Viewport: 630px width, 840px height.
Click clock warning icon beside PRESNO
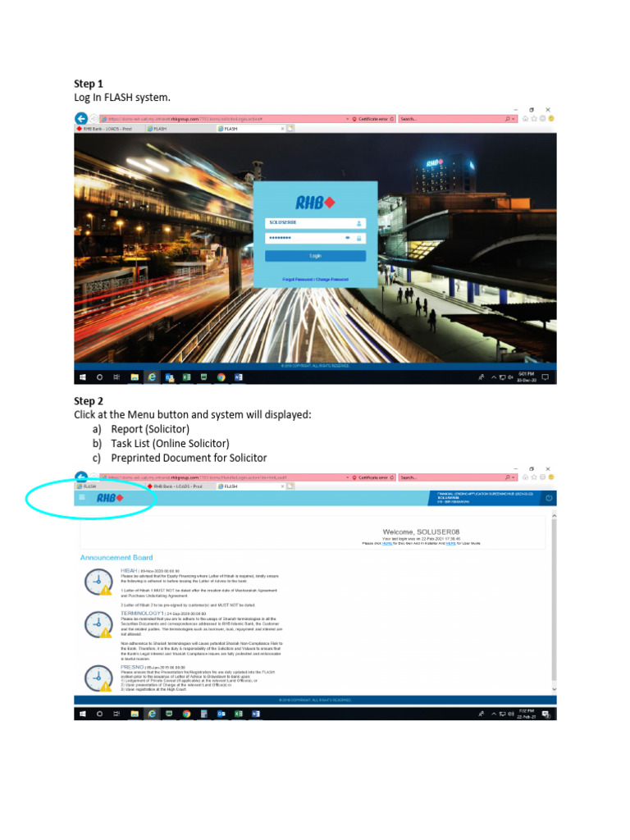coord(98,678)
